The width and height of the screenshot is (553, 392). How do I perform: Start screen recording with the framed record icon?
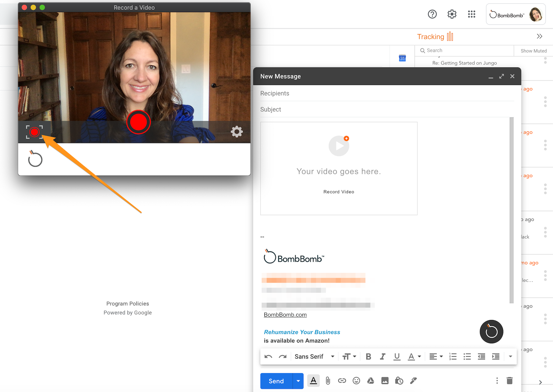pos(34,132)
